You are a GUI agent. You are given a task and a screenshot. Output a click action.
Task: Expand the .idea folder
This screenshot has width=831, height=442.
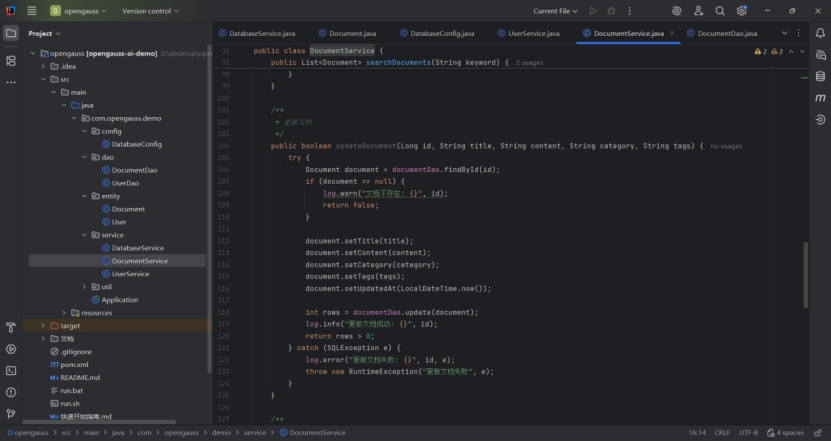43,66
